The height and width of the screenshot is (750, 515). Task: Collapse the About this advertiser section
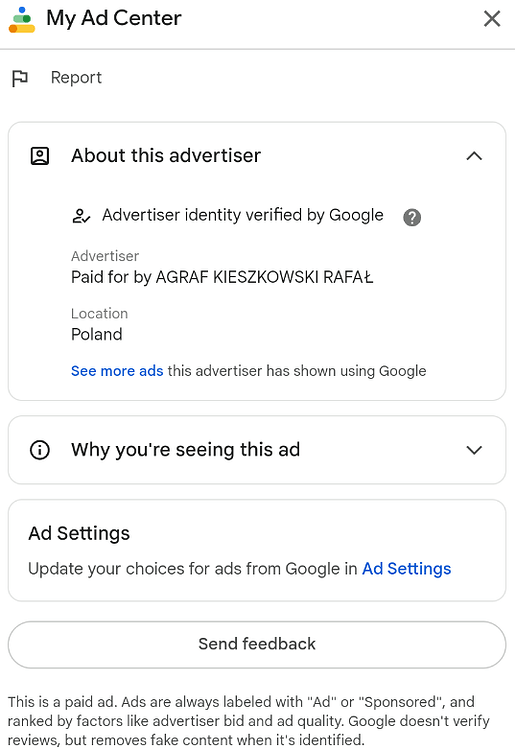(474, 156)
